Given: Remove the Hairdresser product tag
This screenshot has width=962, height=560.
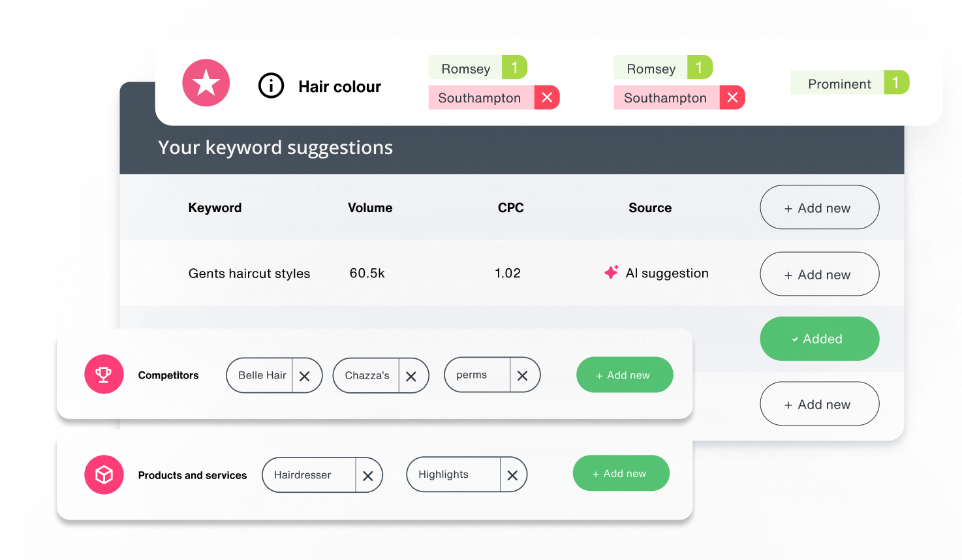Looking at the screenshot, I should point(367,474).
